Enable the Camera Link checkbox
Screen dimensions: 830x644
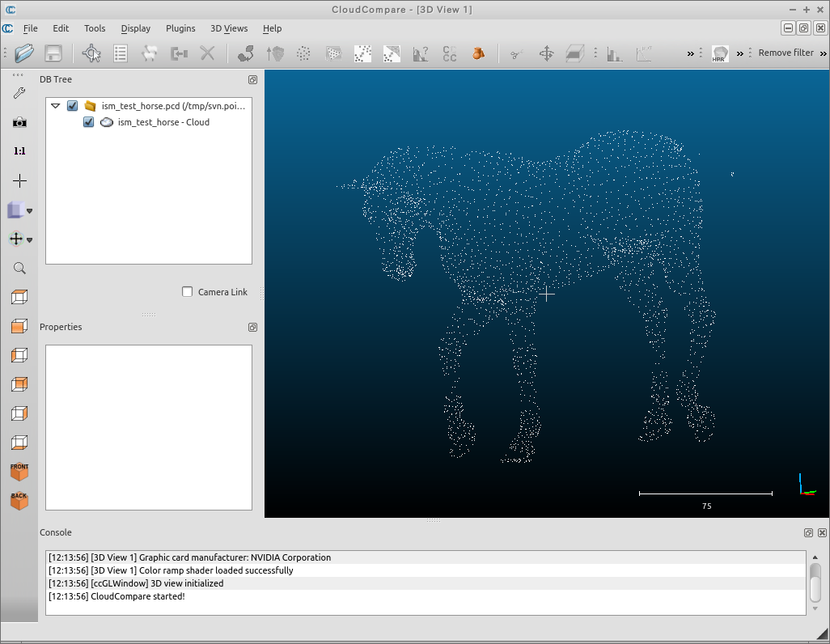188,292
